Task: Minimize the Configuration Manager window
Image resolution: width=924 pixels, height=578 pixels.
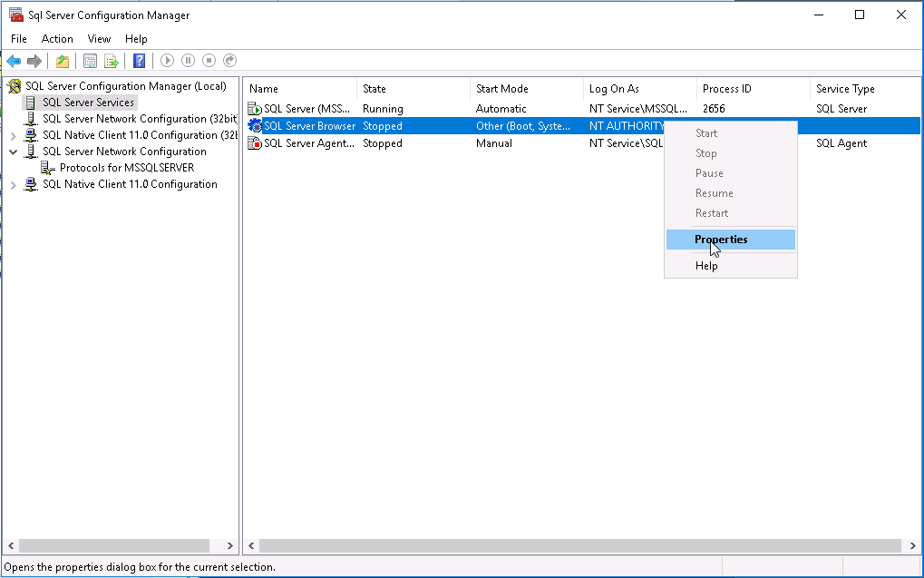Action: click(819, 15)
